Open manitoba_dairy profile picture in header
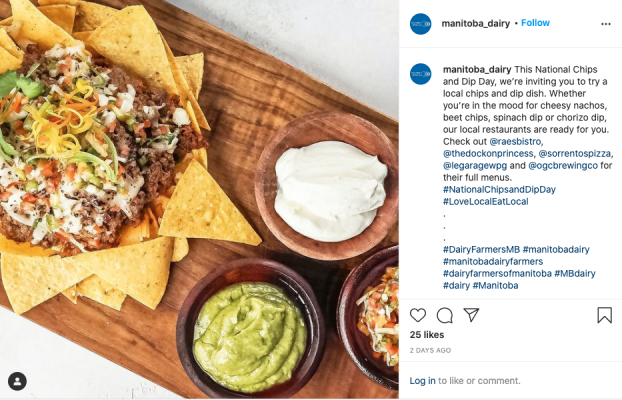The height and width of the screenshot is (400, 622). click(x=420, y=24)
